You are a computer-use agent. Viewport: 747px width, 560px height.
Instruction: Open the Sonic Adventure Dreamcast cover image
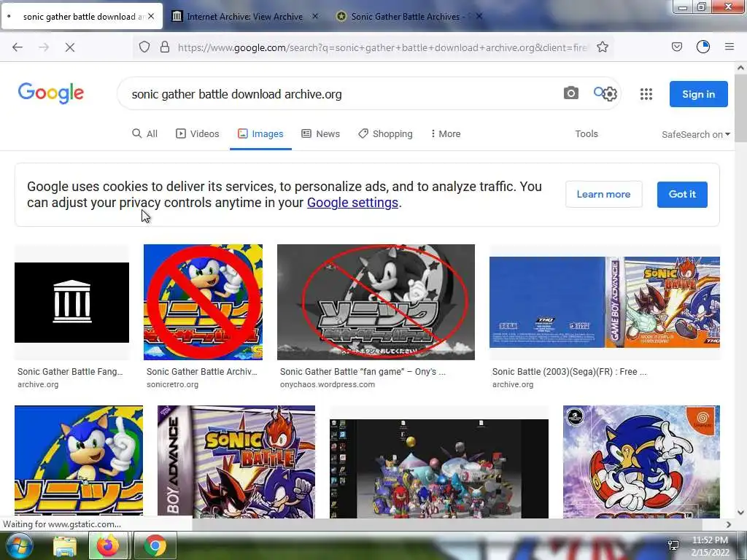(641, 462)
